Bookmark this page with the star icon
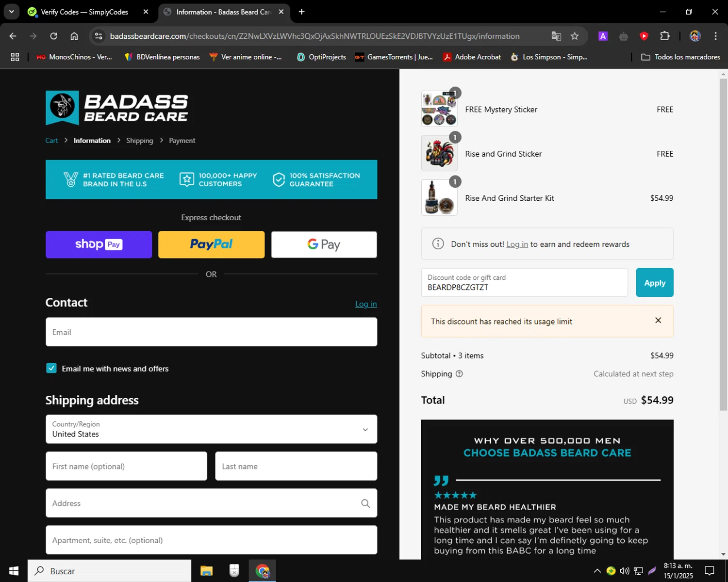The width and height of the screenshot is (728, 582). pos(575,36)
